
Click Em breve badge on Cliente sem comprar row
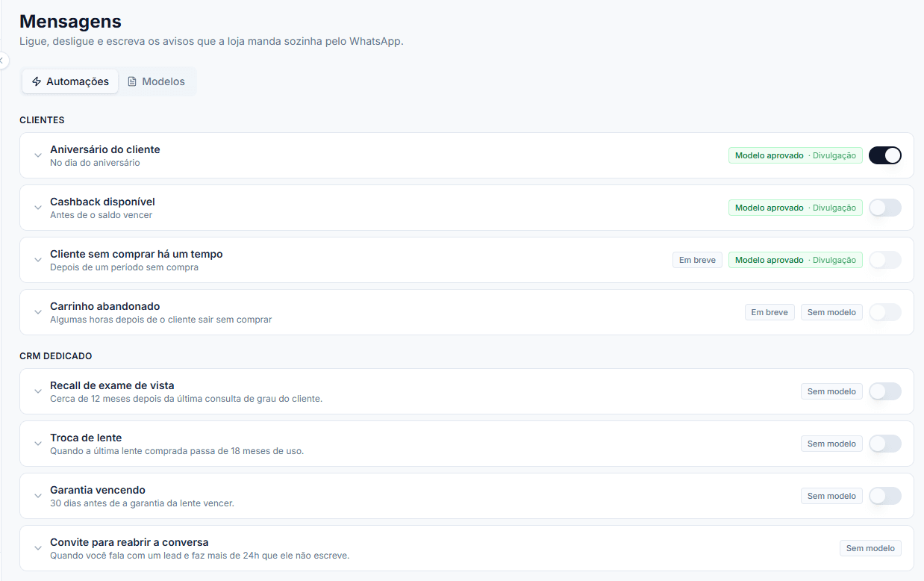point(697,260)
